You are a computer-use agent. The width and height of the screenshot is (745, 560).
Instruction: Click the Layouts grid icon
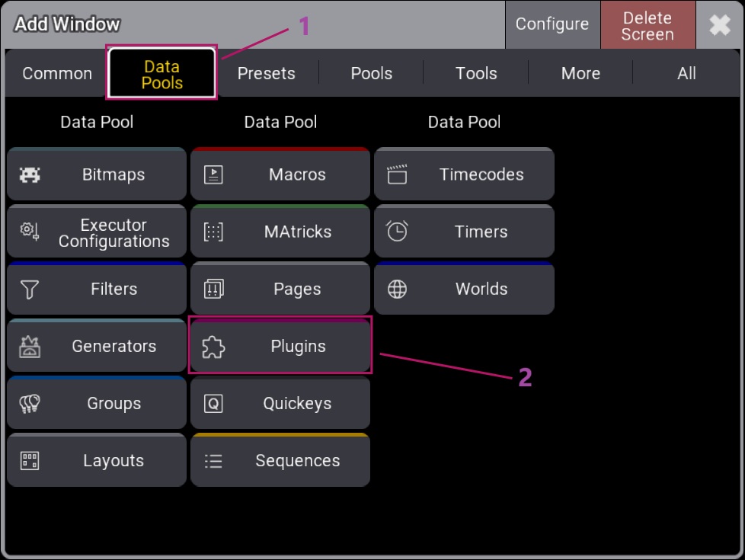coord(30,461)
